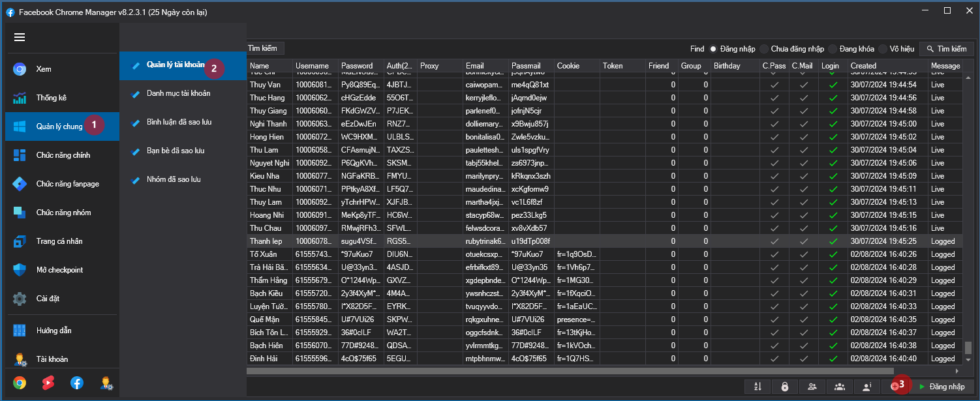Click the sort A-Z button in bottom toolbar
The width and height of the screenshot is (980, 401).
point(758,387)
